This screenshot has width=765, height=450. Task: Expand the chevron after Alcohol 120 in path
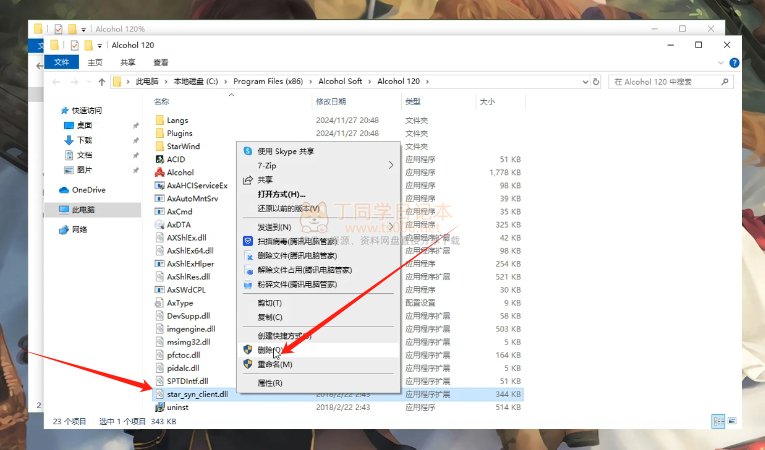(x=427, y=82)
